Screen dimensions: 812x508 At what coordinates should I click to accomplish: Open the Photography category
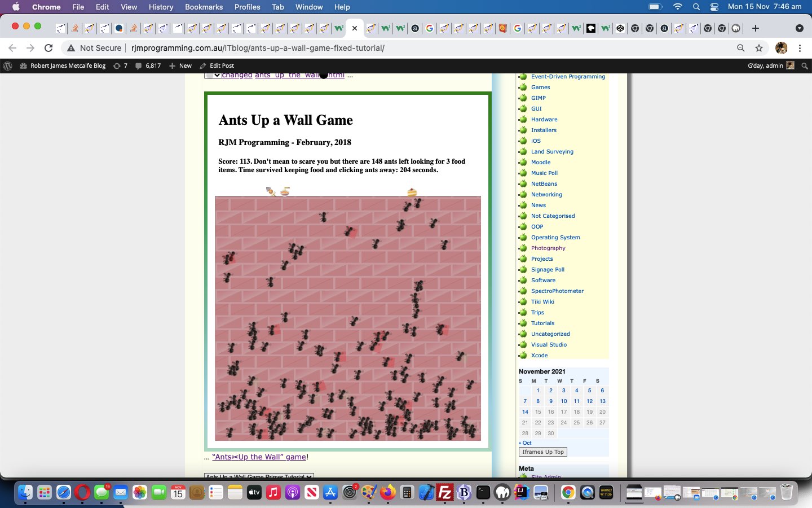click(x=548, y=248)
